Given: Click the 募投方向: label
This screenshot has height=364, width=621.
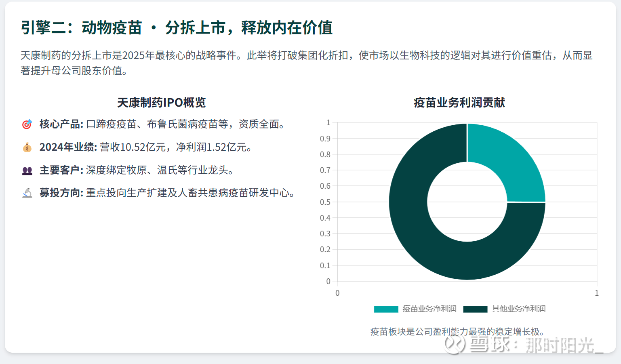Looking at the screenshot, I should (x=61, y=193).
